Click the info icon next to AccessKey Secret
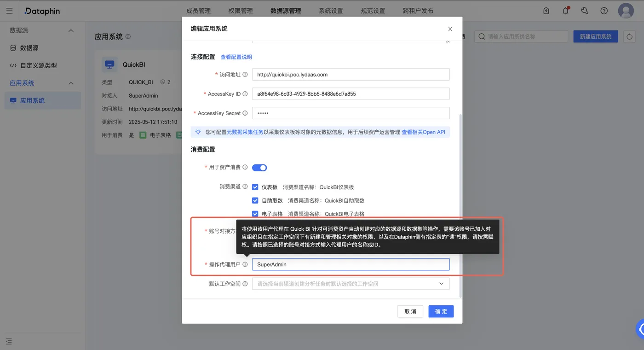The height and width of the screenshot is (350, 644). (245, 113)
